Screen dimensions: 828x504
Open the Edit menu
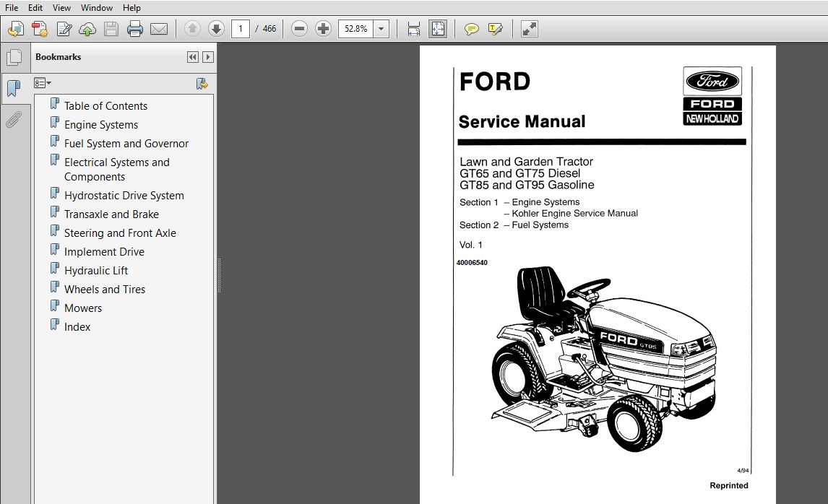coord(35,7)
